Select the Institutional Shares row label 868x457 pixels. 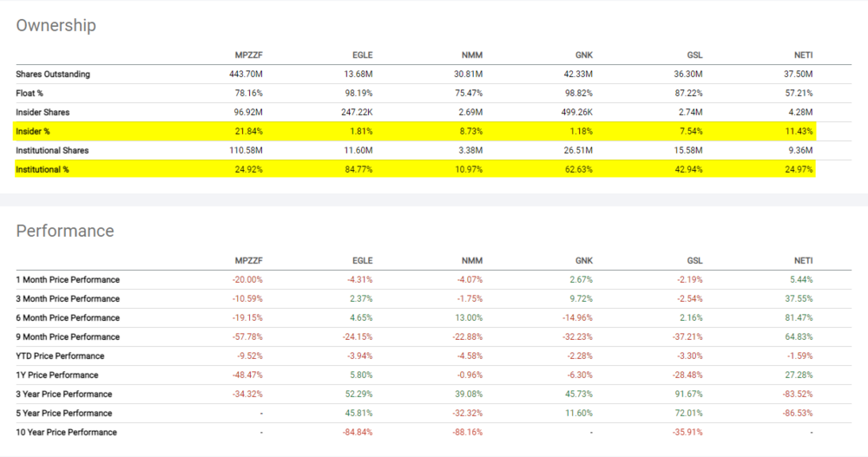tap(52, 151)
